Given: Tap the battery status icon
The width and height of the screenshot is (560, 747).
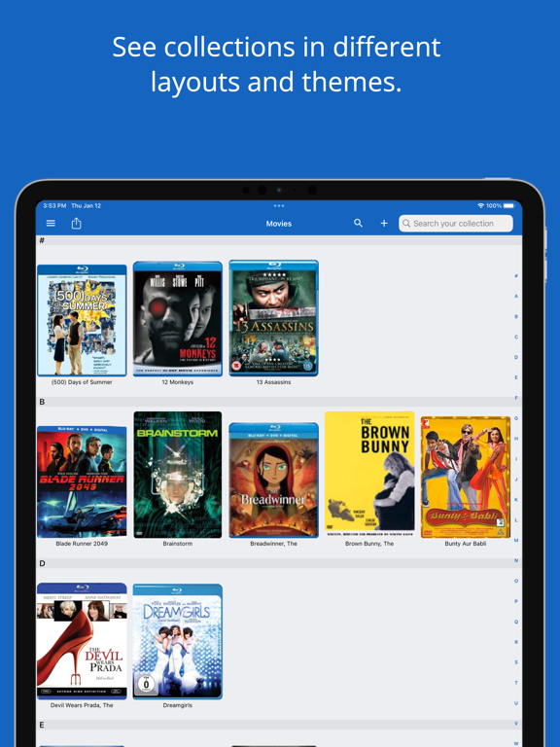Looking at the screenshot, I should click(x=509, y=206).
